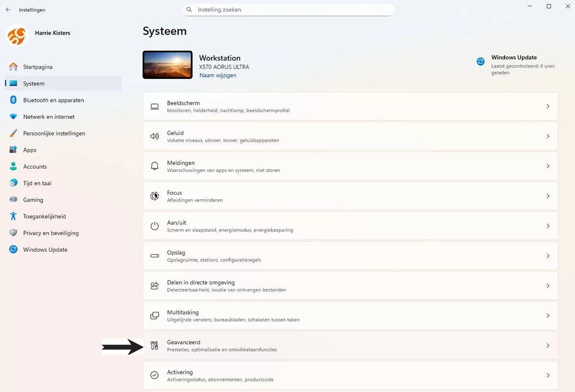The image size is (575, 392).
Task: Select Privacy en beveiliging in sidebar
Action: [x=51, y=233]
